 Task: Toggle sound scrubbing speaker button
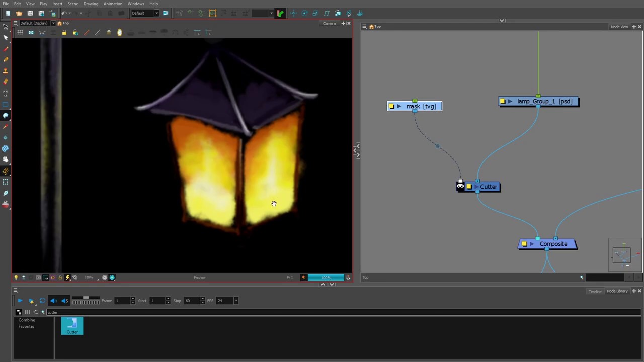pyautogui.click(x=64, y=301)
